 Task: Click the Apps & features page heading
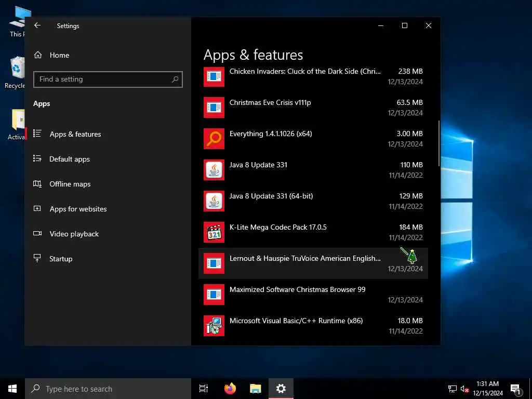point(253,55)
